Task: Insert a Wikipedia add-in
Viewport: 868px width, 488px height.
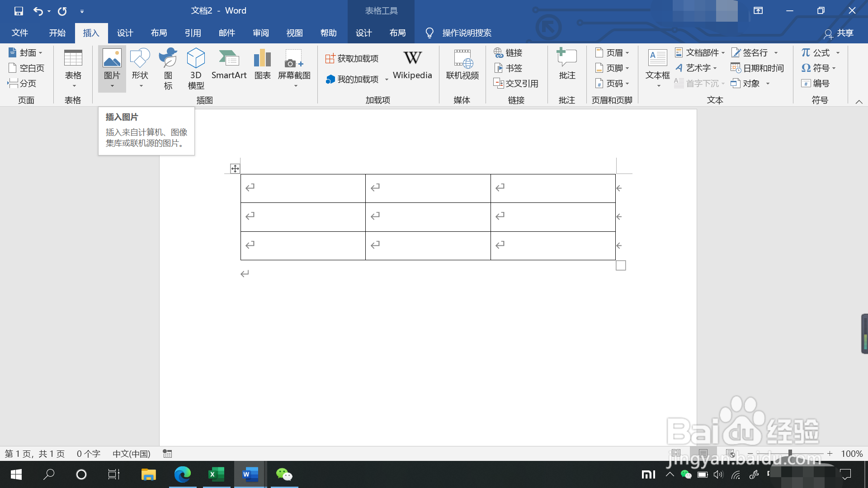Action: (412, 66)
